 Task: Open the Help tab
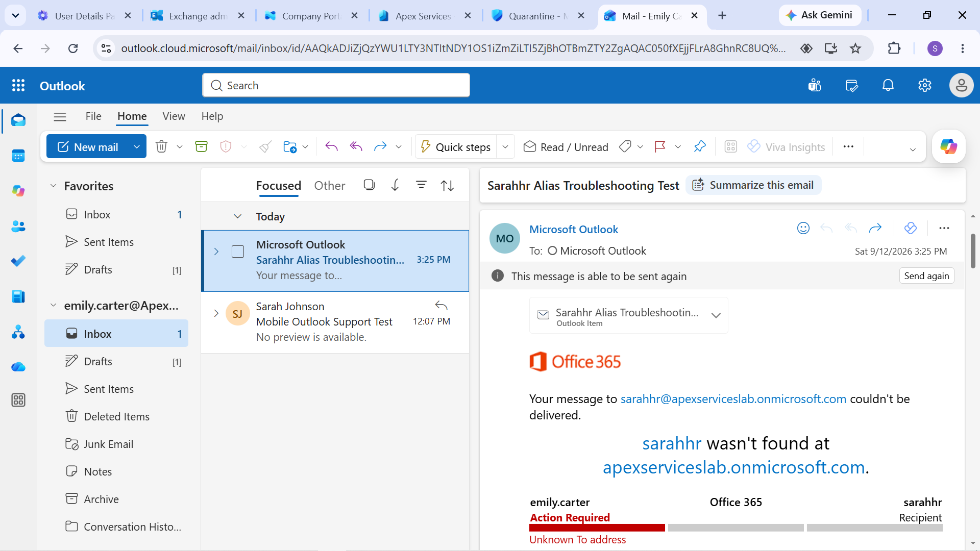click(212, 116)
